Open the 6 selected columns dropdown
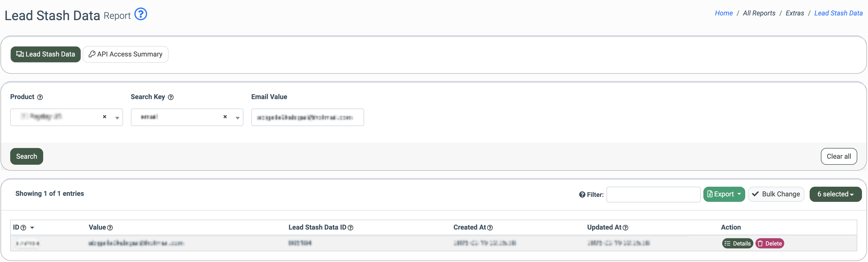Image resolution: width=868 pixels, height=262 pixels. (x=835, y=194)
